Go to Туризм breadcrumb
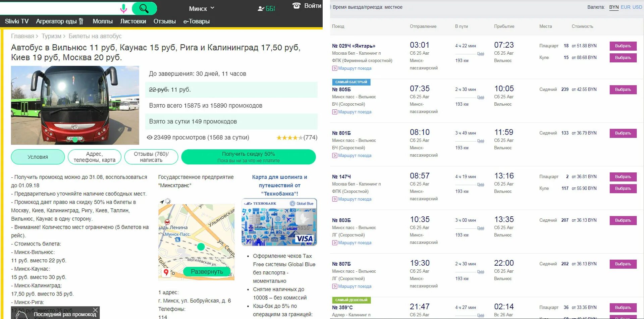The width and height of the screenshot is (644, 319). pos(51,36)
